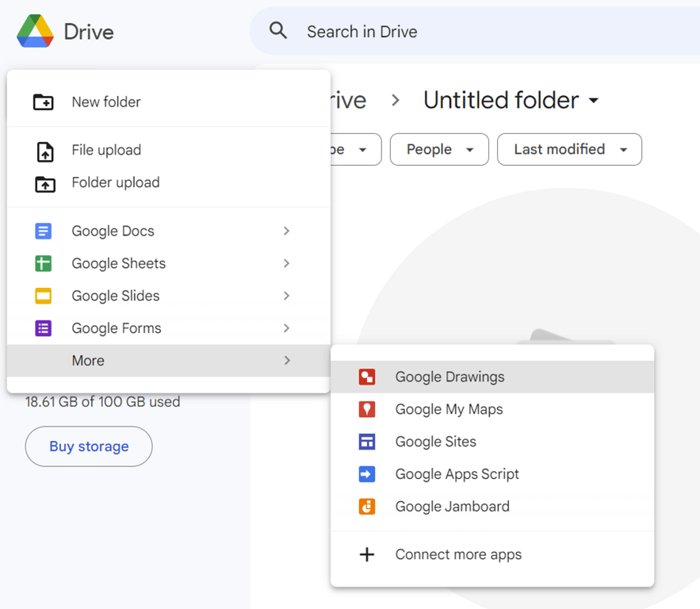Click the Folder upload icon
The image size is (700, 609).
[45, 183]
